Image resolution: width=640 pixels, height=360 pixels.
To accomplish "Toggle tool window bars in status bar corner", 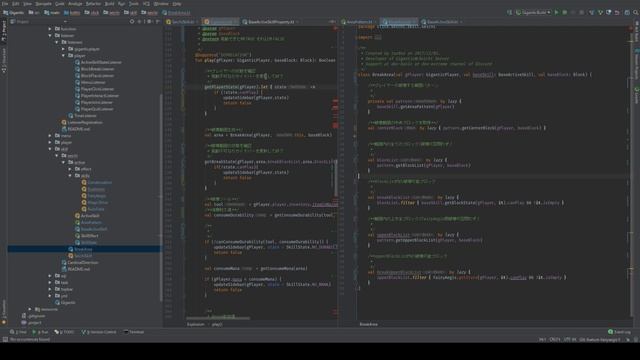I will click(5, 340).
